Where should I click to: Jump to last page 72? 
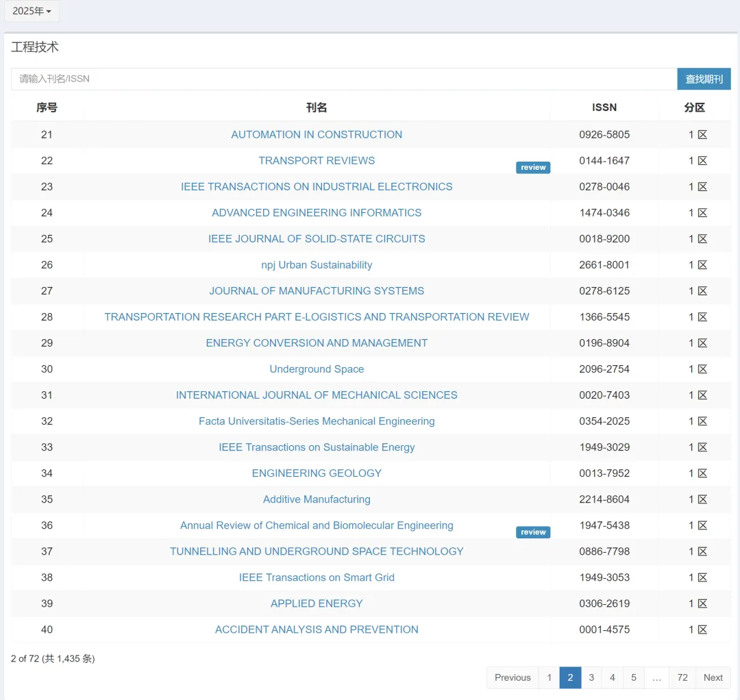pyautogui.click(x=682, y=677)
